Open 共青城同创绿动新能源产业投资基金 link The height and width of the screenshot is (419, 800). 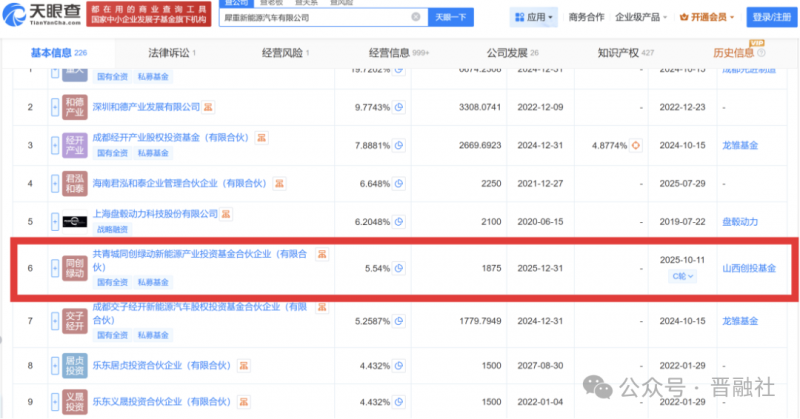tap(199, 260)
